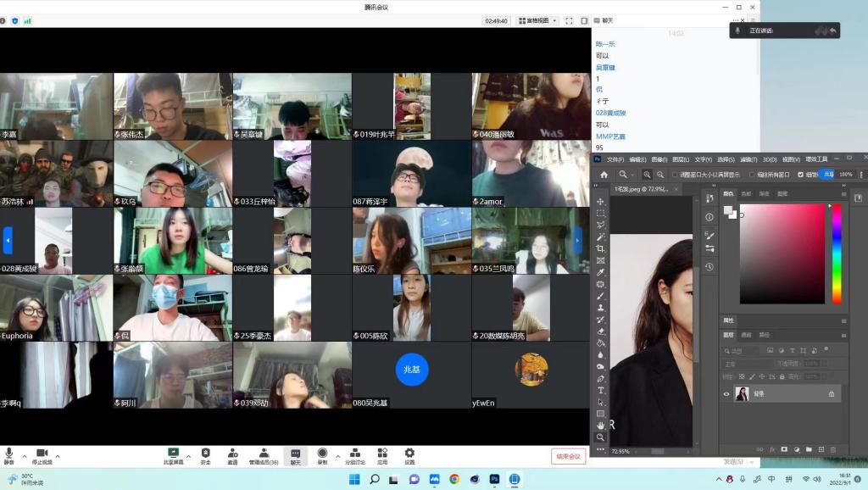Click the Move tool icon

[601, 202]
